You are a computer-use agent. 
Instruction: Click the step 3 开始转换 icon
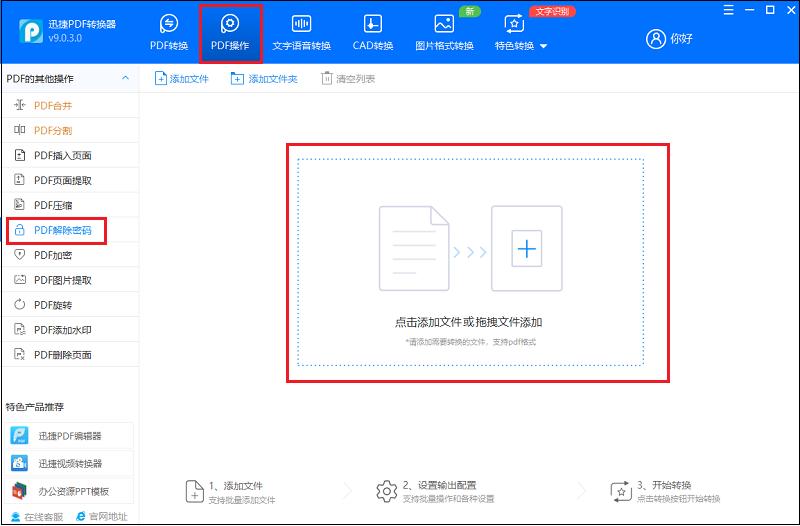pyautogui.click(x=621, y=492)
